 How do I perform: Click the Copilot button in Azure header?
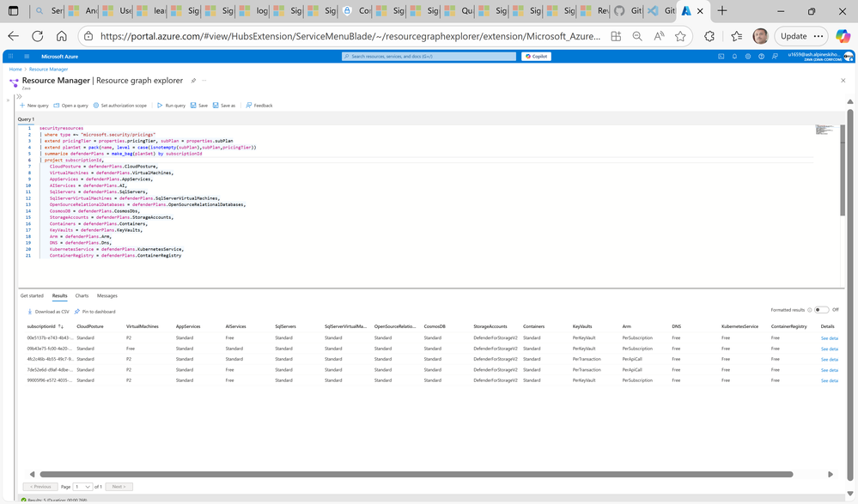(x=536, y=57)
